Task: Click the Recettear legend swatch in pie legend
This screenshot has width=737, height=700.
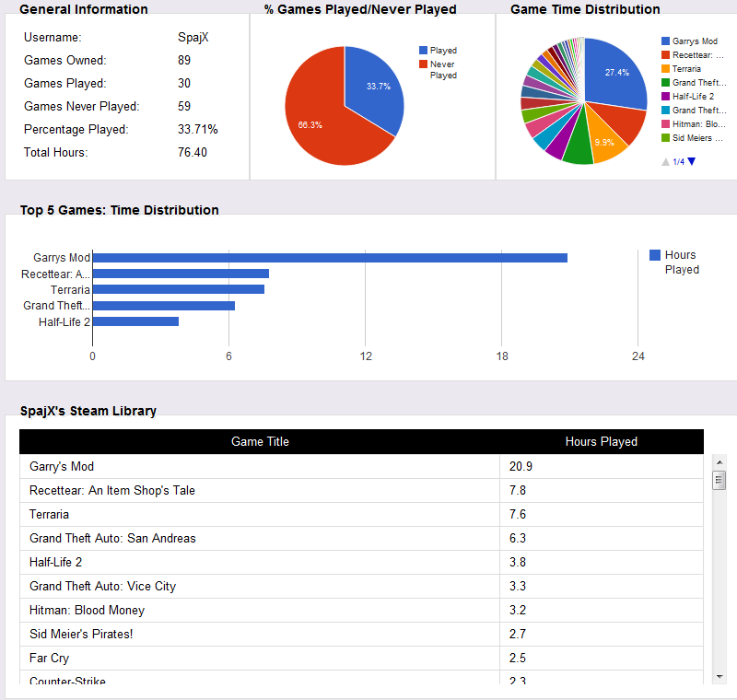Action: 665,55
